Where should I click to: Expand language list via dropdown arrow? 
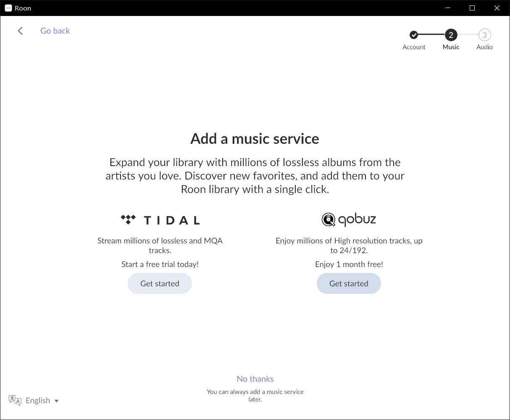click(x=57, y=401)
